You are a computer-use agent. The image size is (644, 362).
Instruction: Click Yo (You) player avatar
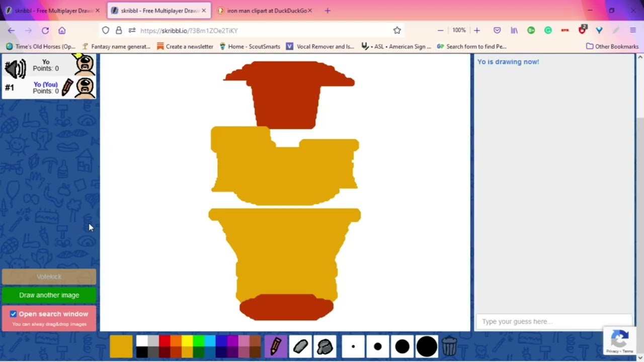[x=85, y=87]
